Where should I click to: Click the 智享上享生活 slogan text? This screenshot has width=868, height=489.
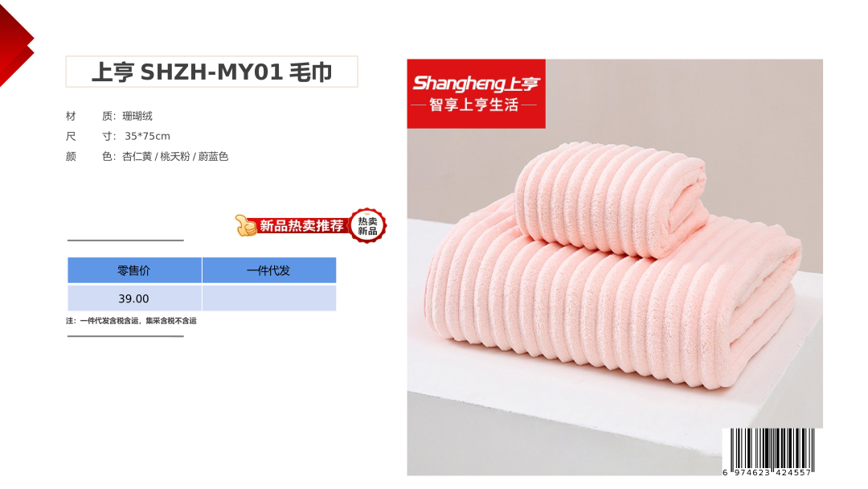pyautogui.click(x=474, y=105)
